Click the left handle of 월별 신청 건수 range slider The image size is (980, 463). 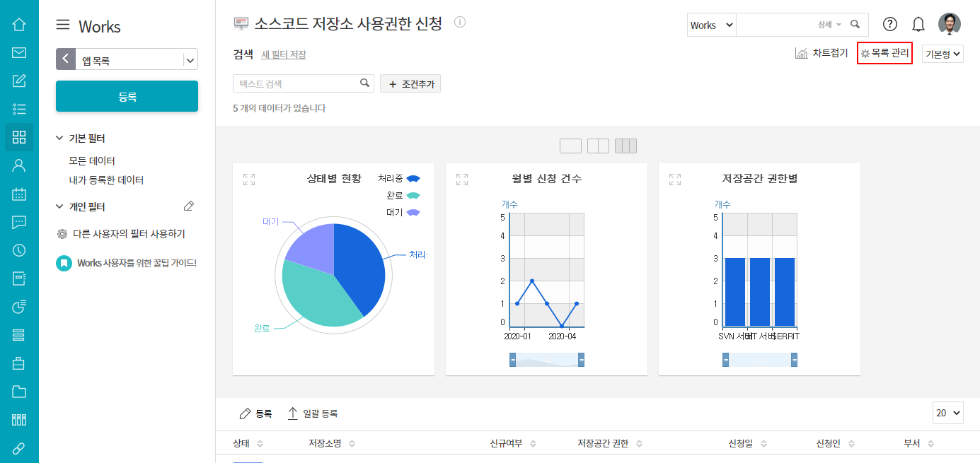point(512,360)
